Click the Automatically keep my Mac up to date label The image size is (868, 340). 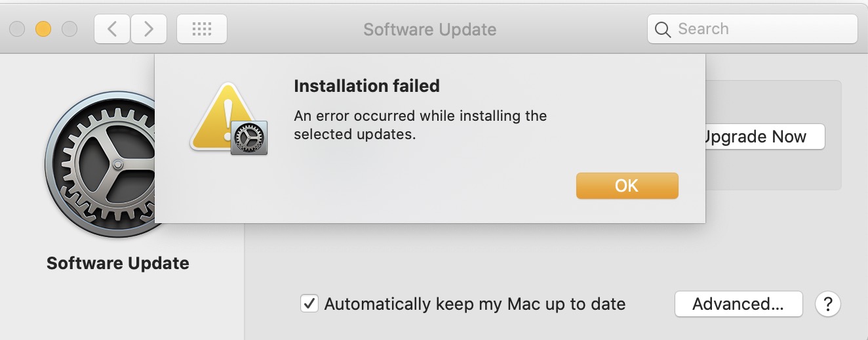[x=475, y=304]
